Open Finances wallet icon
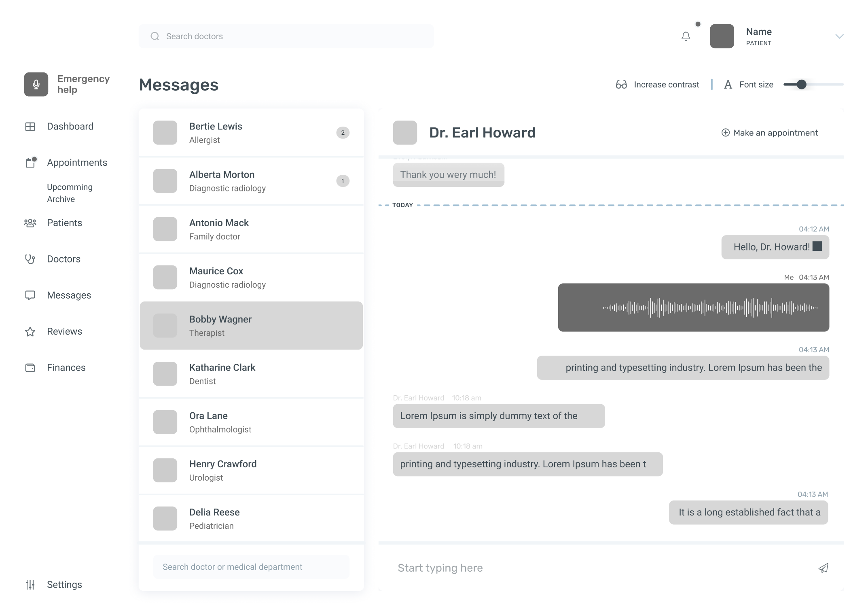The image size is (868, 615). tap(30, 368)
